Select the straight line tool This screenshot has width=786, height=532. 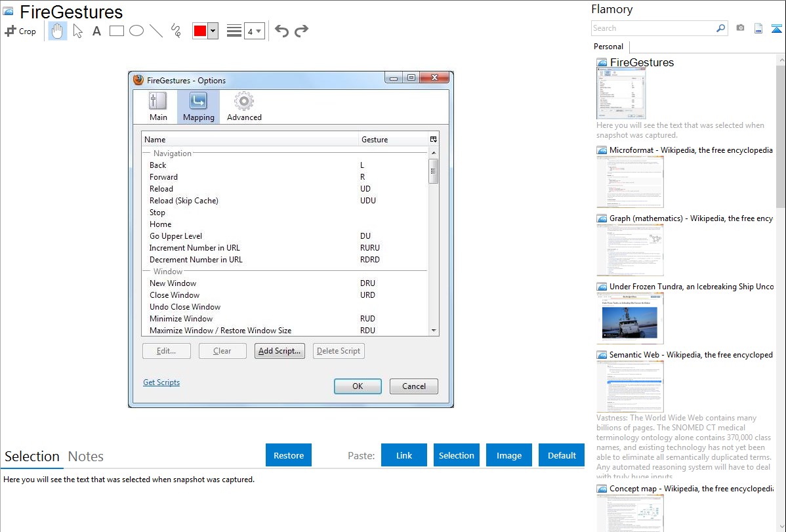pyautogui.click(x=156, y=31)
